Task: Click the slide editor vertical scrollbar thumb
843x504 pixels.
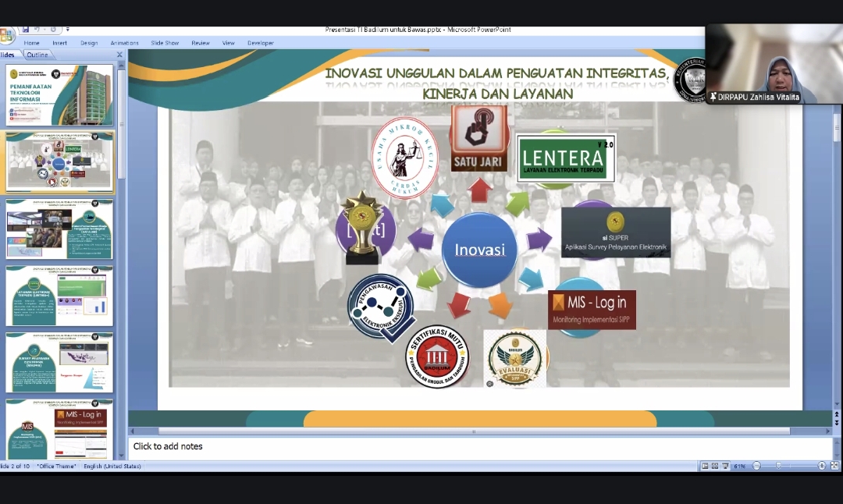Action: 837,128
